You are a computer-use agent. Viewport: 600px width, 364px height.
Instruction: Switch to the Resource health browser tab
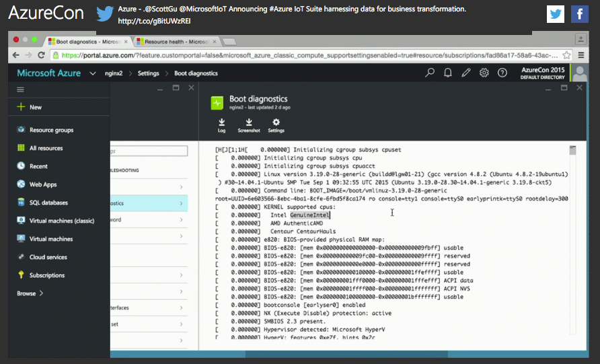point(176,41)
